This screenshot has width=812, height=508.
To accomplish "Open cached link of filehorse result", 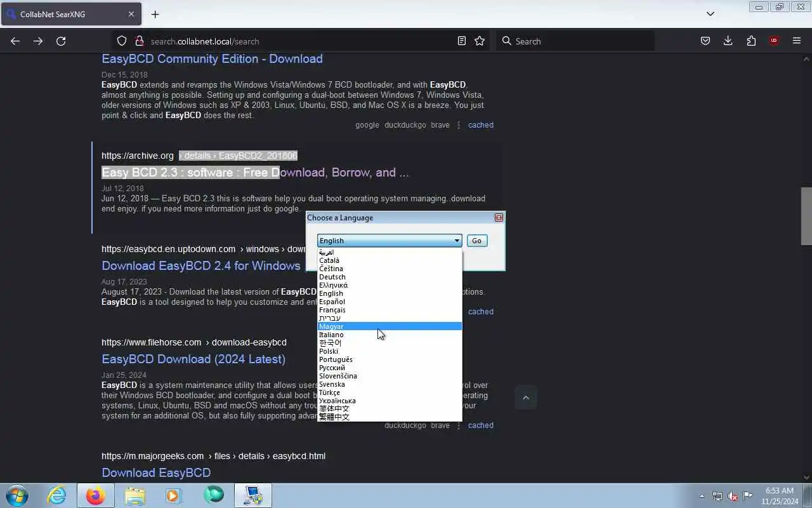I will pos(481,425).
